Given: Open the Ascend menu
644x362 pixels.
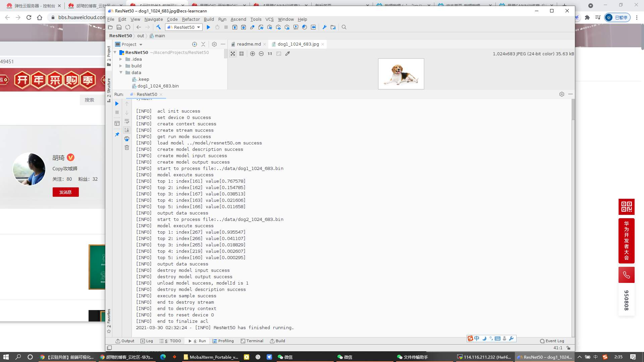Looking at the screenshot, I should click(x=238, y=19).
